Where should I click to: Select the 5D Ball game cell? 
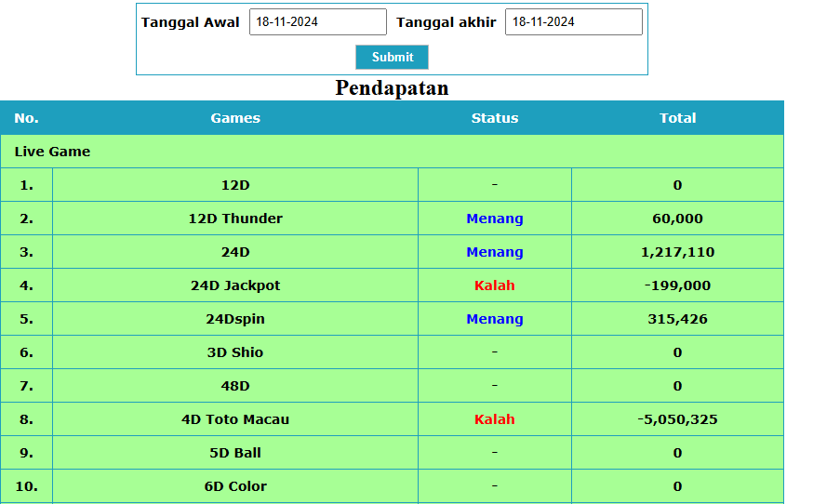click(x=235, y=453)
